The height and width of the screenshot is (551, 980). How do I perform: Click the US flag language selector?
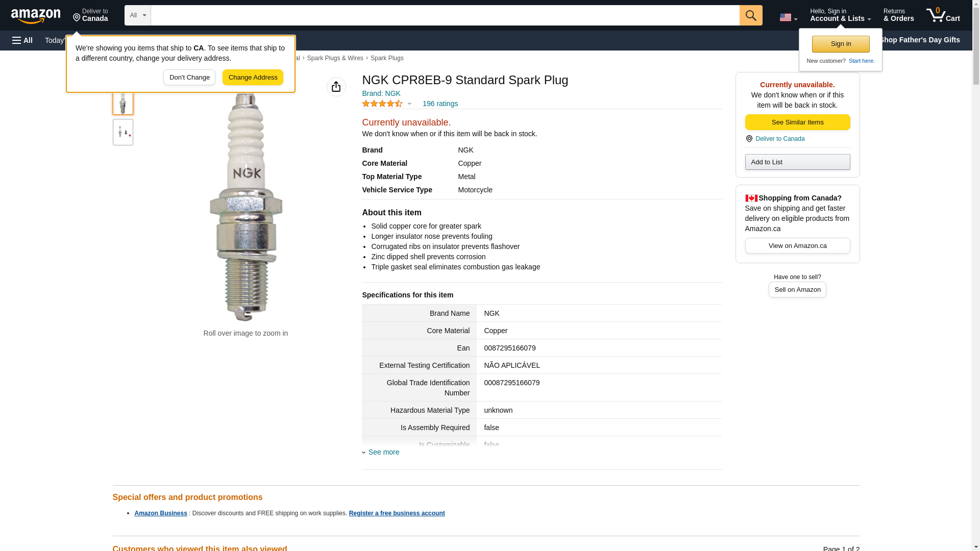[x=788, y=17]
